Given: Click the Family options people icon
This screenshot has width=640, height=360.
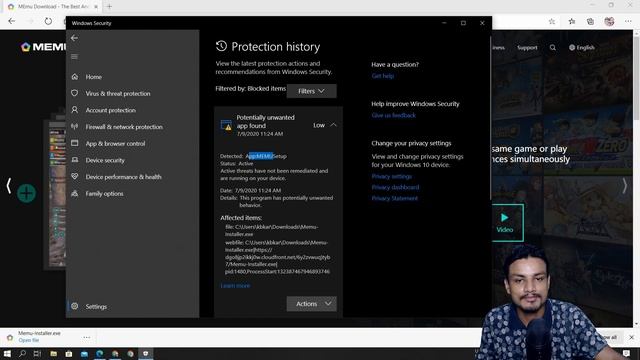Looking at the screenshot, I should coord(75,193).
